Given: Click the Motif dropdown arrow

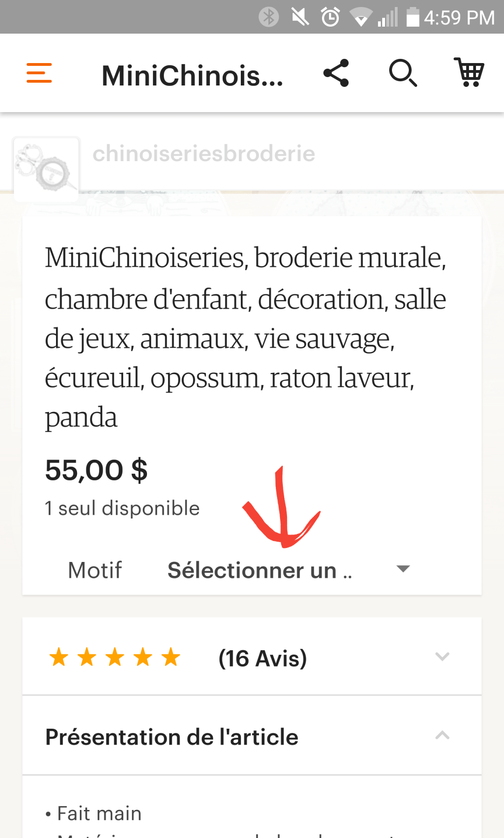Looking at the screenshot, I should [x=403, y=569].
